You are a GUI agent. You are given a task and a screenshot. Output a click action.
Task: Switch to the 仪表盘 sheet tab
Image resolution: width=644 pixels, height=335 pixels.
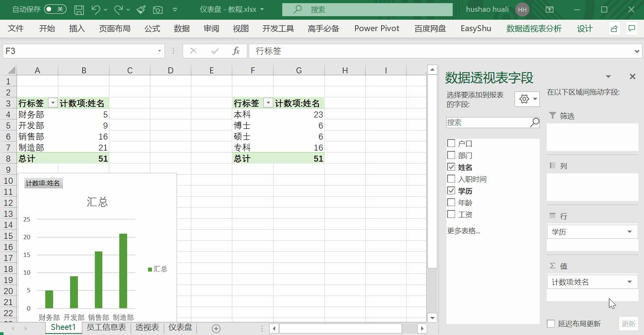[180, 328]
